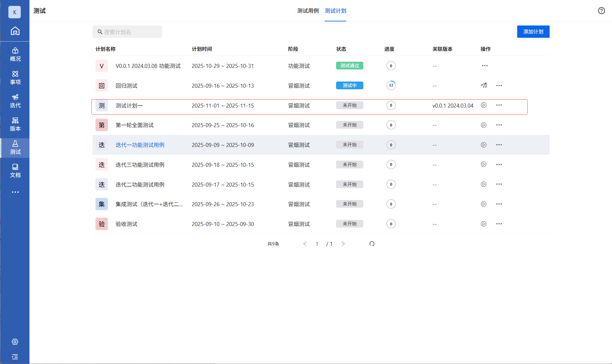
Task: Open more menu for V0.0.1 功能测试 plan
Action: click(x=485, y=66)
